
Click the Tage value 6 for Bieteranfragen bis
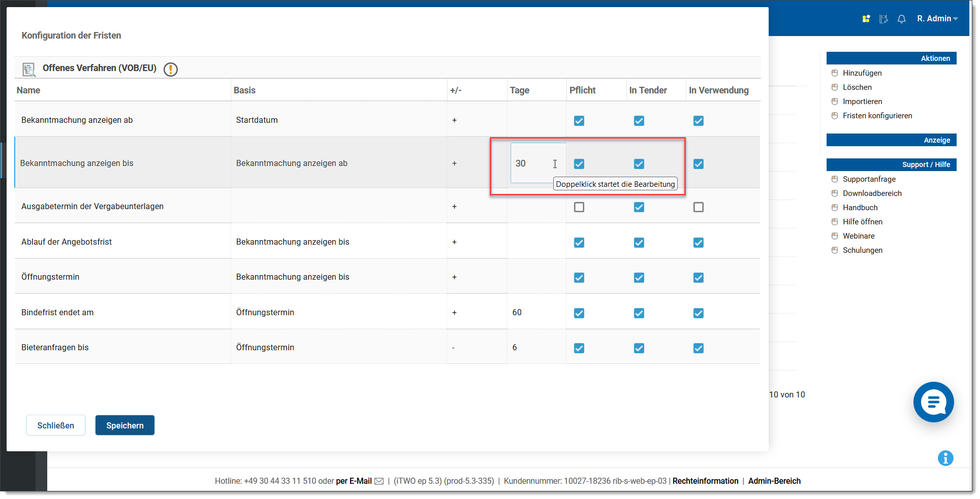click(515, 348)
